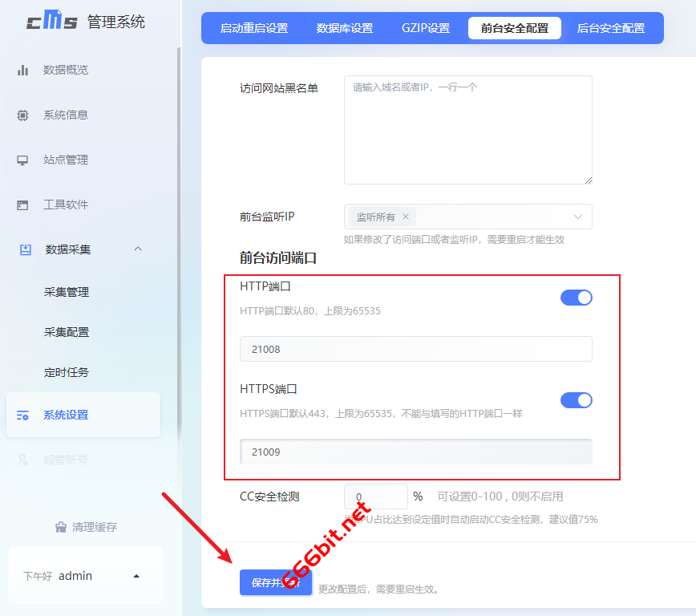Open 采集管理 in the sidebar
The height and width of the screenshot is (616, 696).
(x=67, y=292)
